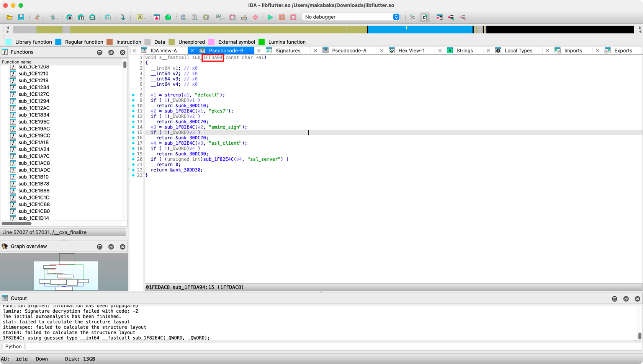This screenshot has height=364, width=643.
Task: Click the text search 'T' toolbar icon
Action: (81, 17)
